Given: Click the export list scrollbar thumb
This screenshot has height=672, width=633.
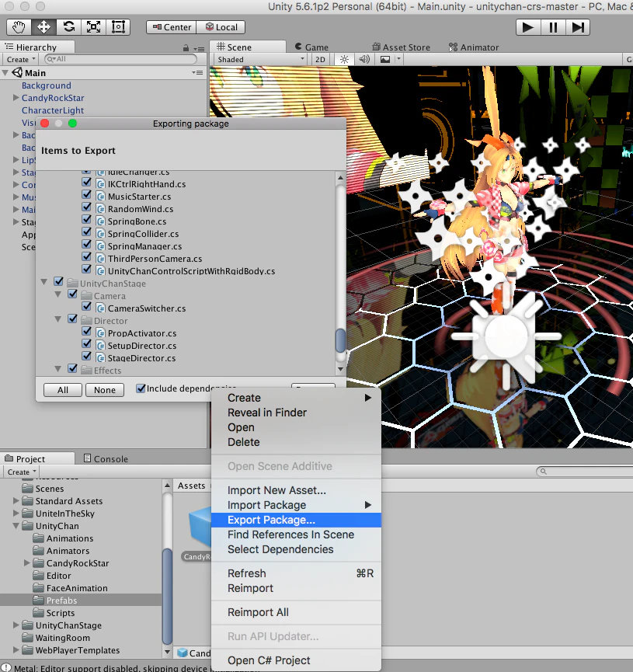Looking at the screenshot, I should point(340,341).
